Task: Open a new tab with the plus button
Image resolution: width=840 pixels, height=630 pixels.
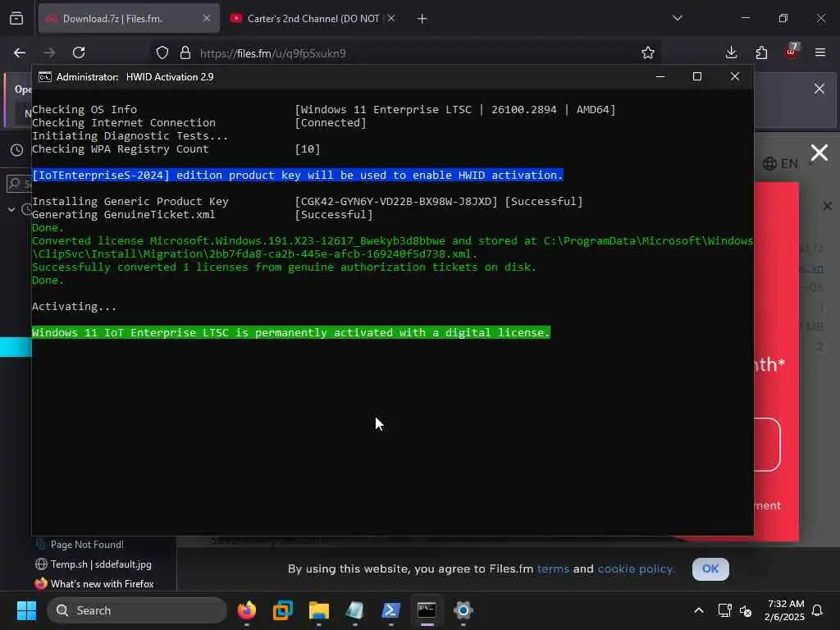Action: [422, 19]
